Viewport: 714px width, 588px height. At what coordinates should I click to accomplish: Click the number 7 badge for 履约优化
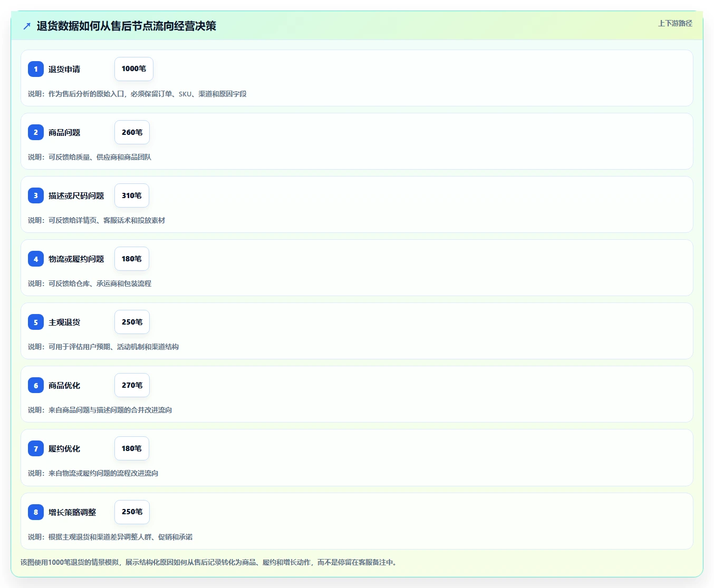pos(36,448)
